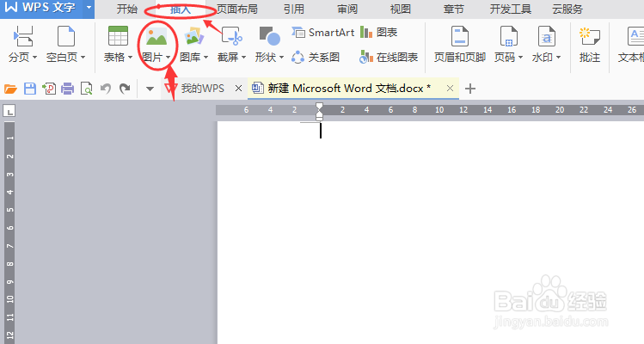Viewport: 644px width, 344px height.
Task: Open the Gallery (图库) icon
Action: pos(193,36)
